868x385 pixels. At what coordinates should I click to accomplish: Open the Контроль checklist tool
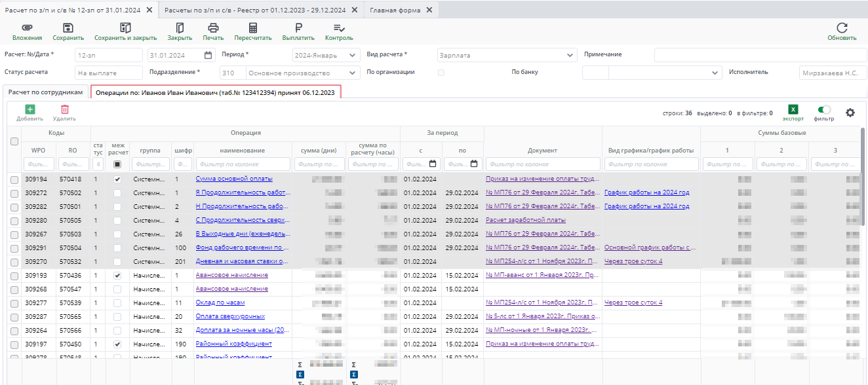[339, 28]
